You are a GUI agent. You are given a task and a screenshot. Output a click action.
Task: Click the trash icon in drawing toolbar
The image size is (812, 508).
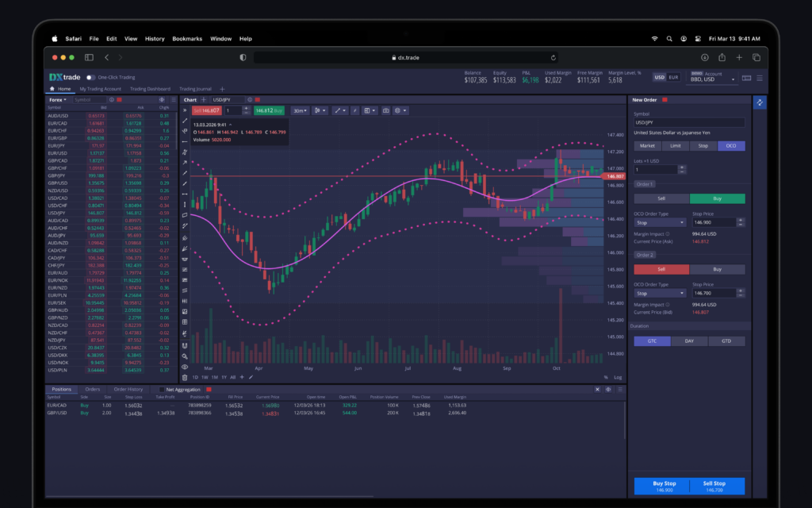pyautogui.click(x=185, y=378)
